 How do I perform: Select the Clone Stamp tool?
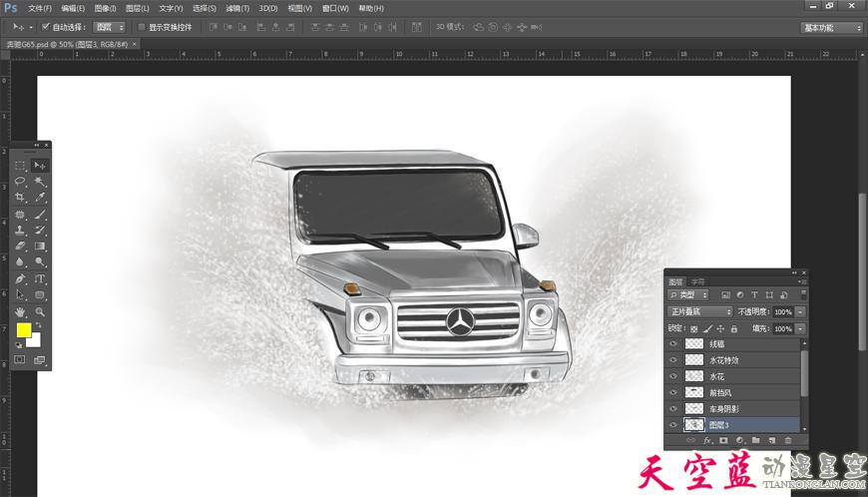tap(20, 230)
